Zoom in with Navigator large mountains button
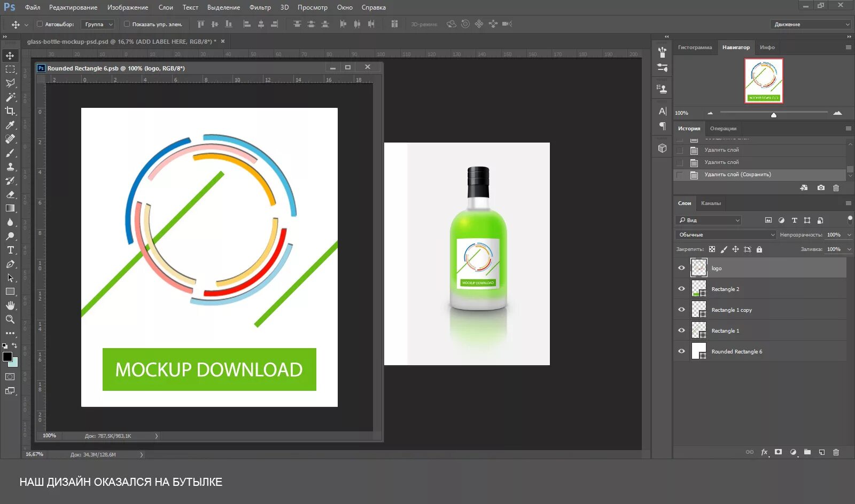 (837, 113)
